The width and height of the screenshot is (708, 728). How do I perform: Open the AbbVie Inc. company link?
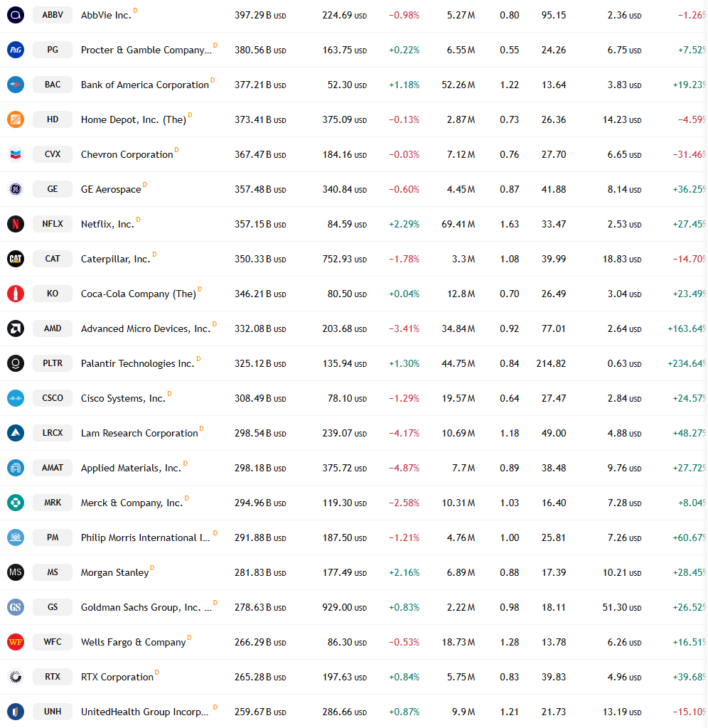pyautogui.click(x=106, y=16)
